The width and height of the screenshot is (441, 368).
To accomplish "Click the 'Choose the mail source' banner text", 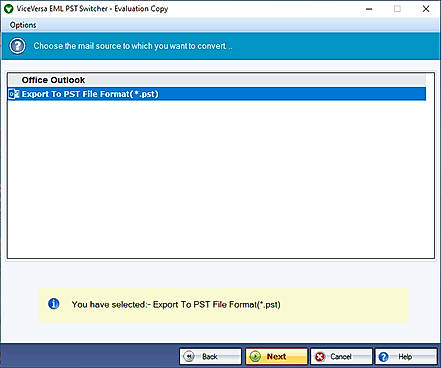I will (133, 46).
